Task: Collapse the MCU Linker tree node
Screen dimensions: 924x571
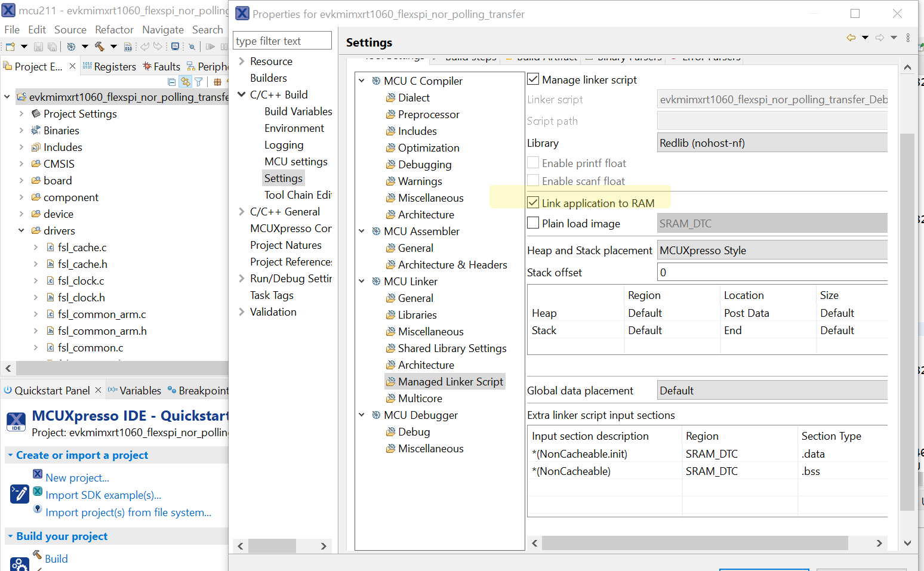Action: pos(362,281)
